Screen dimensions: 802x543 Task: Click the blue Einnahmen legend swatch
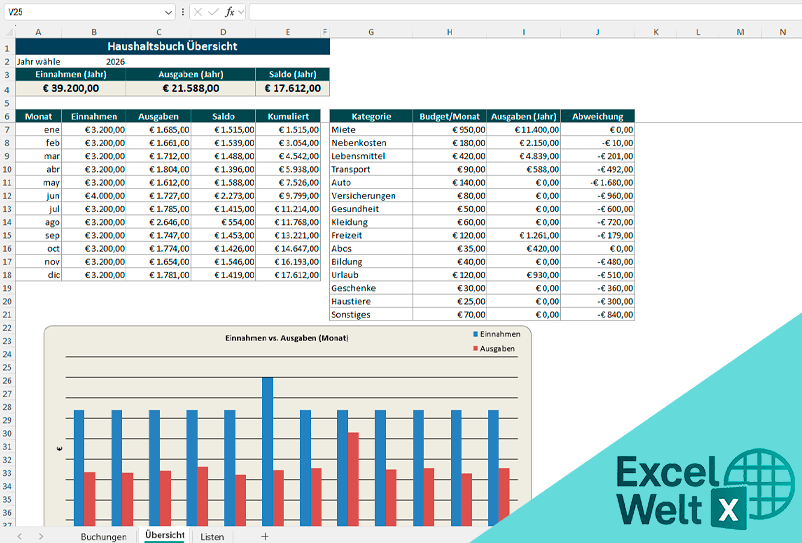click(475, 334)
